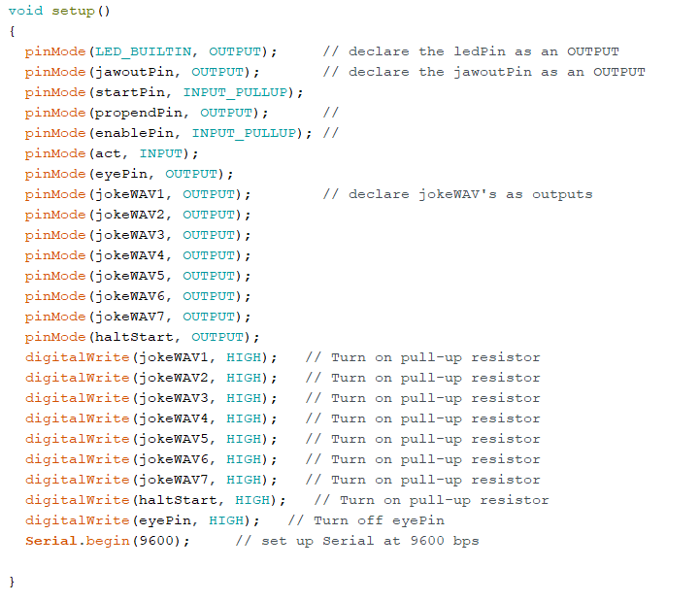This screenshot has height=602, width=700.
Task: Click the pinMode(LED_BUILTIN, OUTPUT) line
Action: pyautogui.click(x=150, y=51)
